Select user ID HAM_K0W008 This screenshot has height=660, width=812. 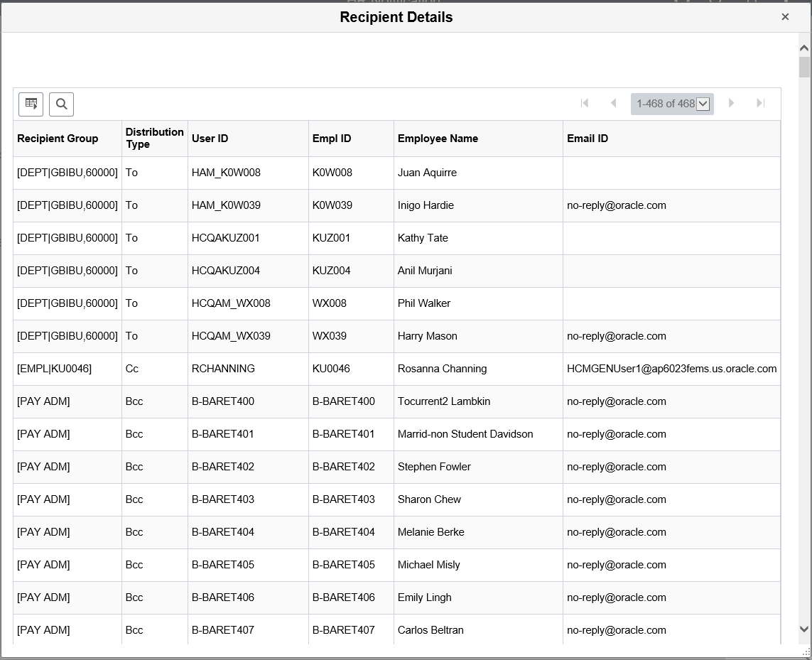click(226, 173)
